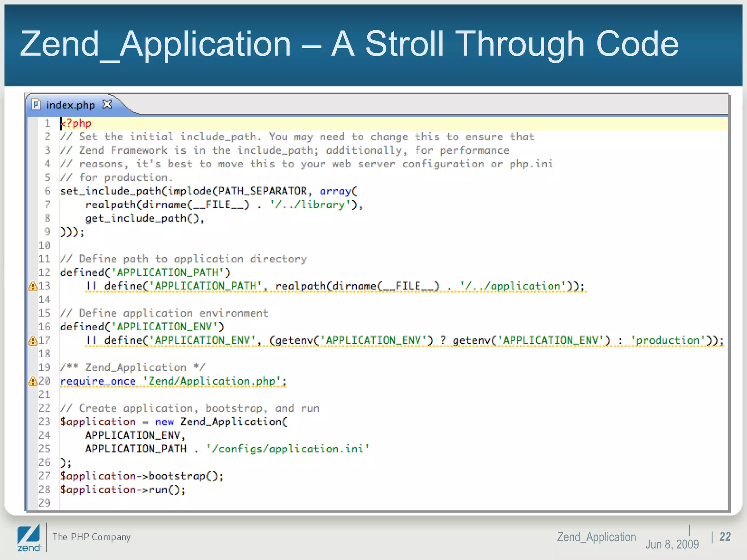Screen dimensions: 747x560
Task: Click line number 1 in gutter
Action: (x=47, y=123)
